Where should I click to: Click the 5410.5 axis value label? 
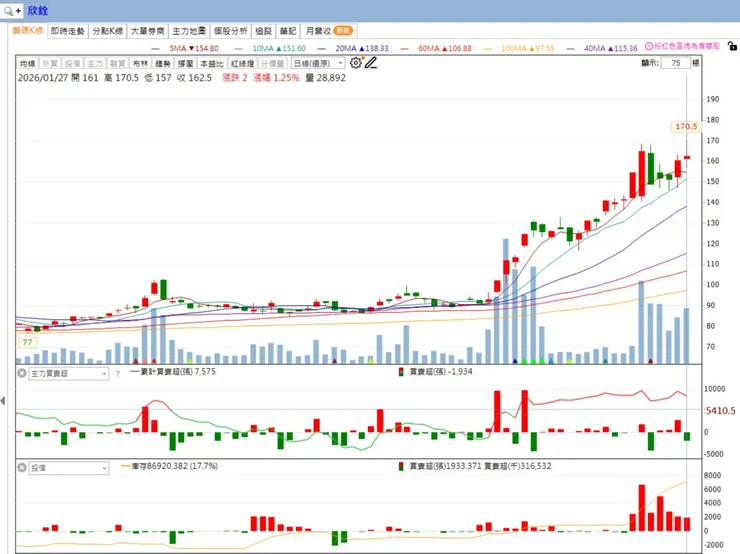[x=720, y=411]
